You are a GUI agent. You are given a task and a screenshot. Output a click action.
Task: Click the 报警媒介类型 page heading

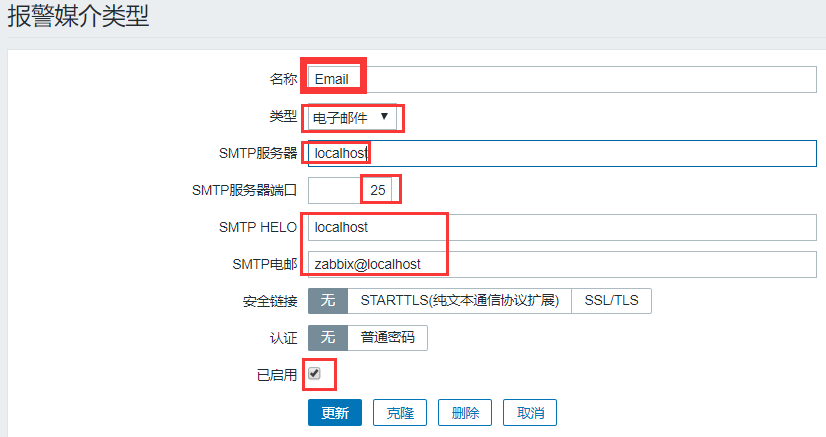point(78,15)
